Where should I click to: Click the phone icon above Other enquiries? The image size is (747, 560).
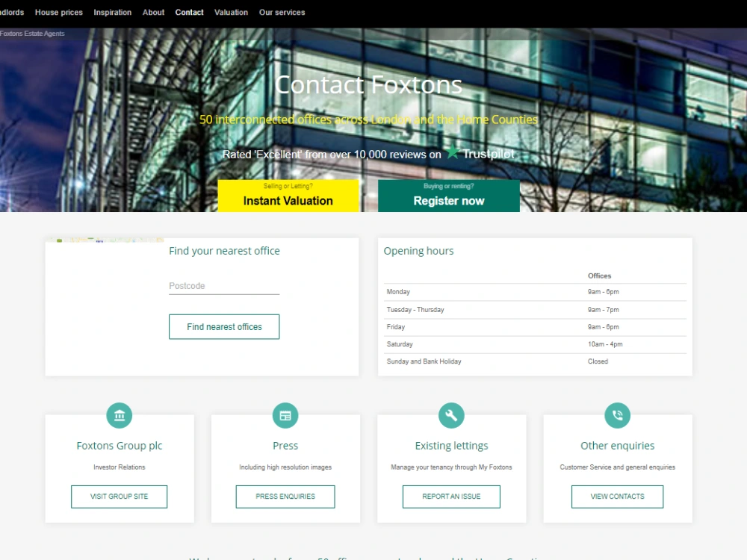(617, 415)
